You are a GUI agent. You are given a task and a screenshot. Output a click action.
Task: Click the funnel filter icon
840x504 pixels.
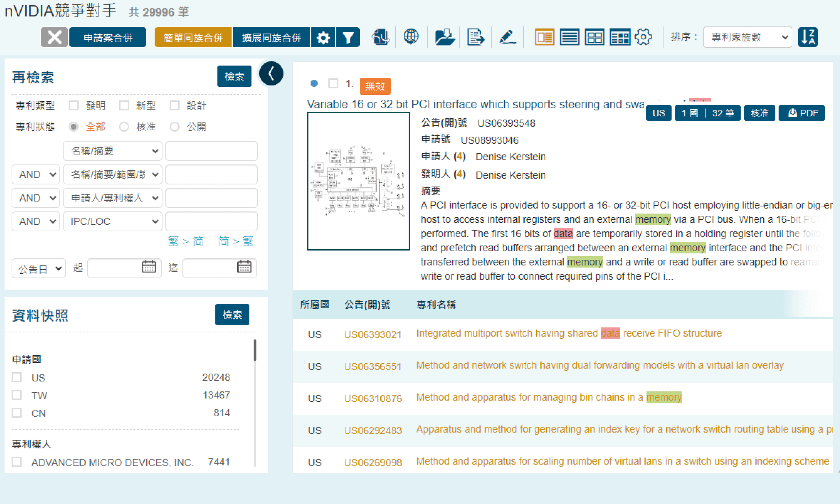pyautogui.click(x=348, y=37)
